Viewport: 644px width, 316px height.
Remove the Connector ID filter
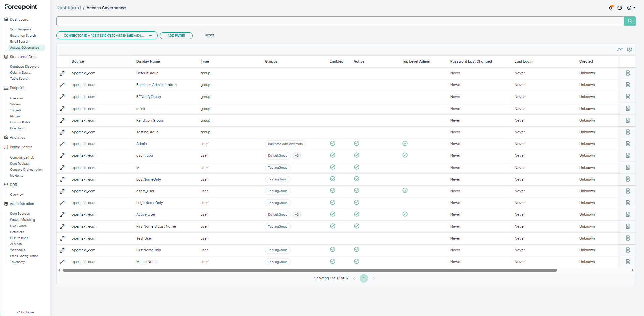pyautogui.click(x=151, y=35)
